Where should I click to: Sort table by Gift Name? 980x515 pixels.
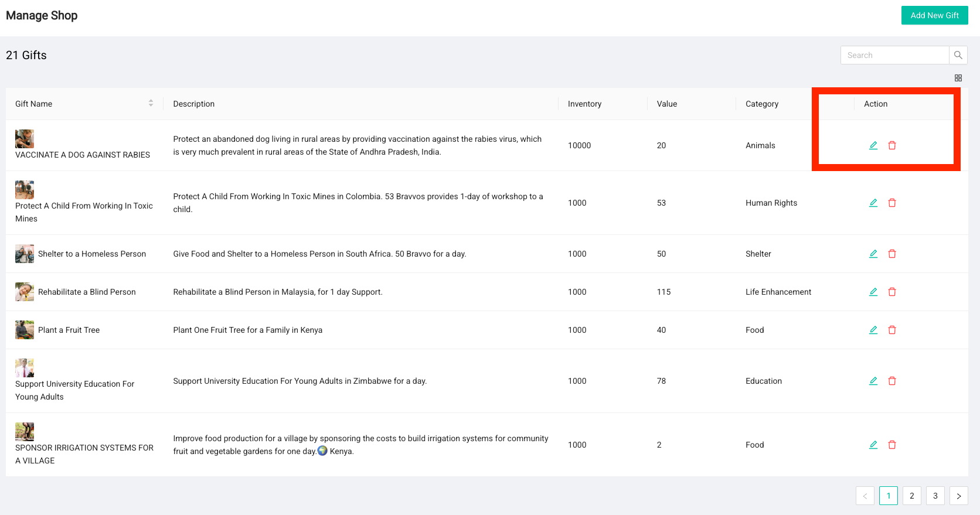(151, 103)
